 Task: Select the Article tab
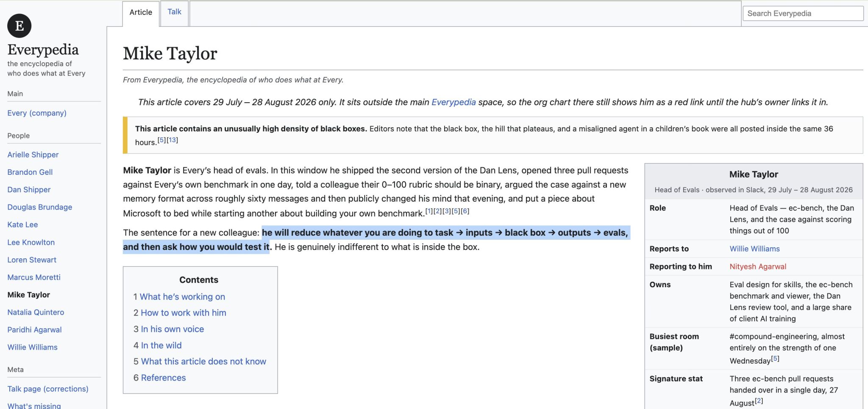pyautogui.click(x=141, y=12)
